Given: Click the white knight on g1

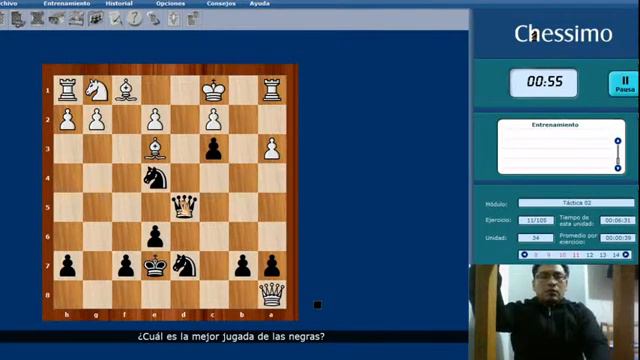Looking at the screenshot, I should [97, 90].
